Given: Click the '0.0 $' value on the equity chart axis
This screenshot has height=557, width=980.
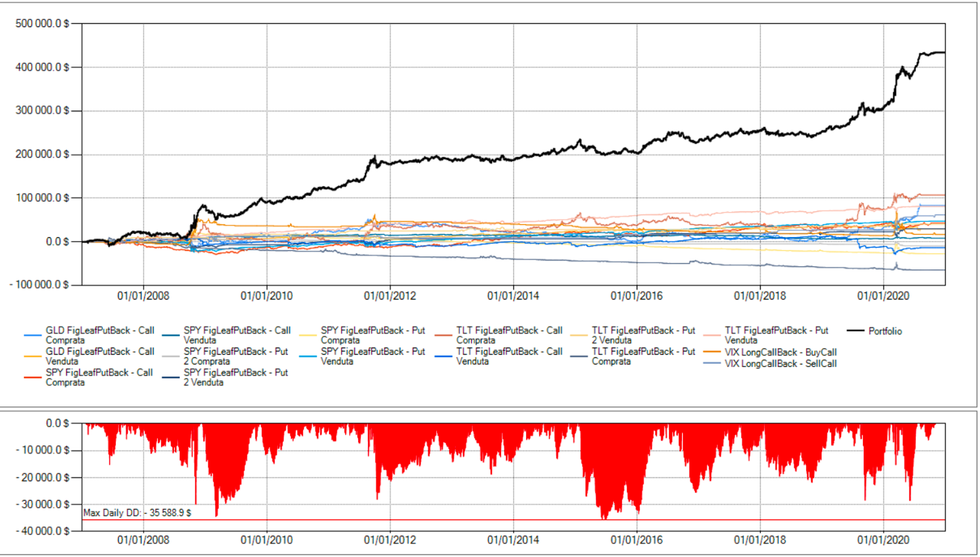Looking at the screenshot, I should (x=57, y=242).
